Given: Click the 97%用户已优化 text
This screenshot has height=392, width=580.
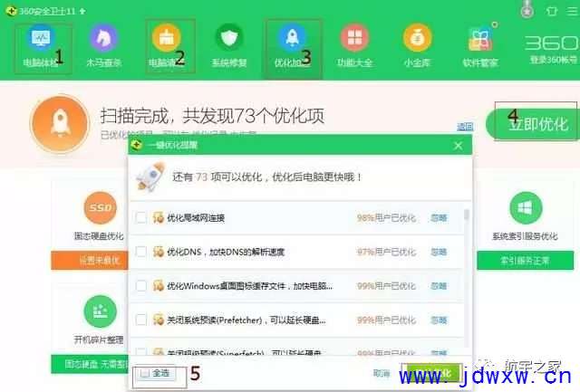Looking at the screenshot, I should 386,252.
